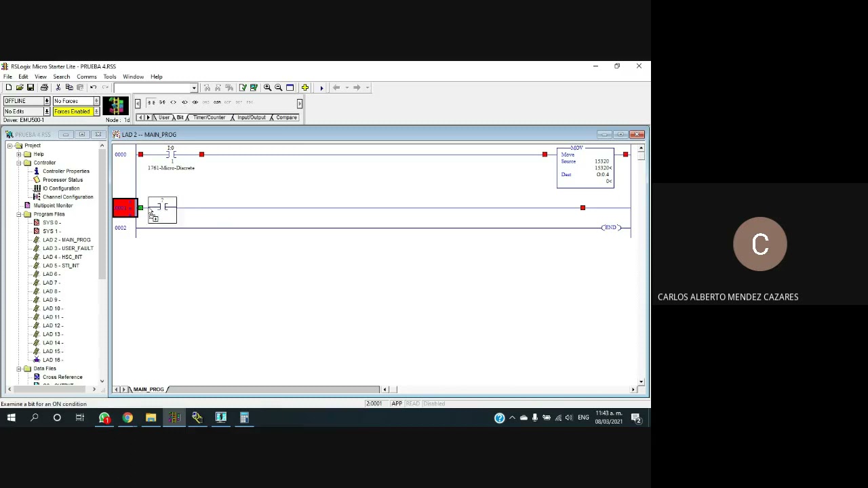
Task: Open LAD 4 - HSC_INT program file
Action: point(62,257)
